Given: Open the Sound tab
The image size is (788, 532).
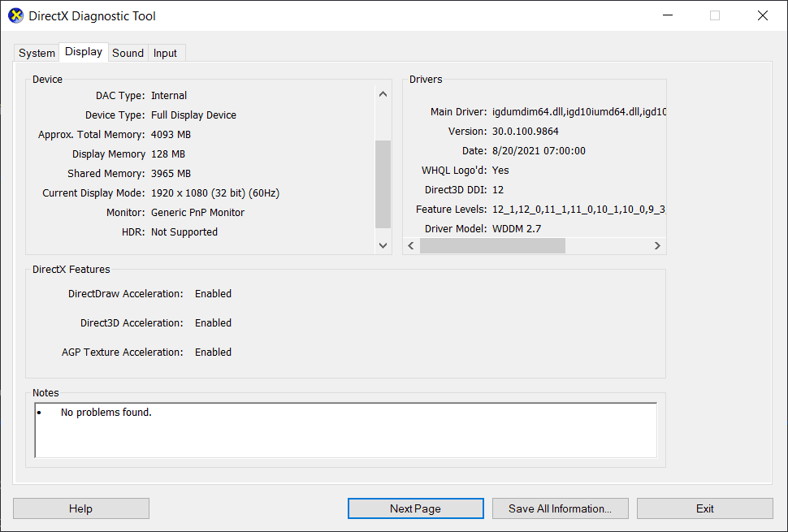Looking at the screenshot, I should click(x=128, y=53).
